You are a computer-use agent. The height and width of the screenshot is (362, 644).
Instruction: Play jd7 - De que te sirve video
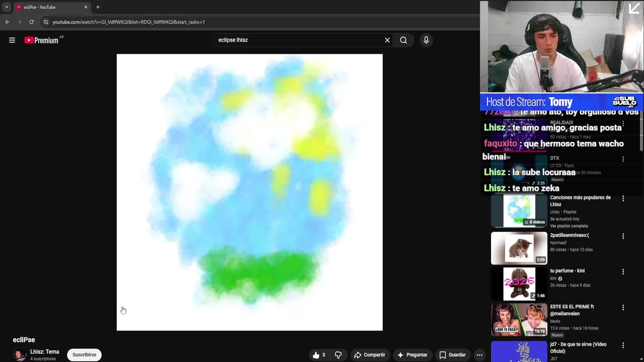[x=578, y=348]
